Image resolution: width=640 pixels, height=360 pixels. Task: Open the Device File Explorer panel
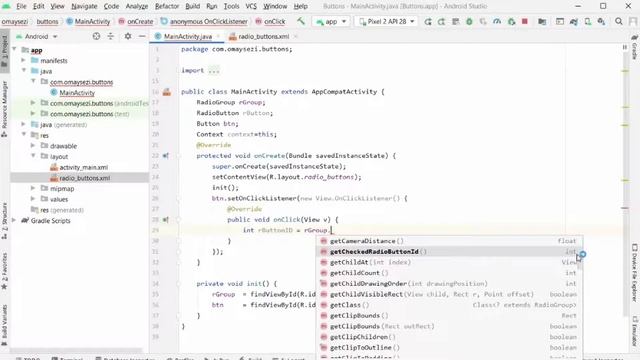(x=635, y=273)
